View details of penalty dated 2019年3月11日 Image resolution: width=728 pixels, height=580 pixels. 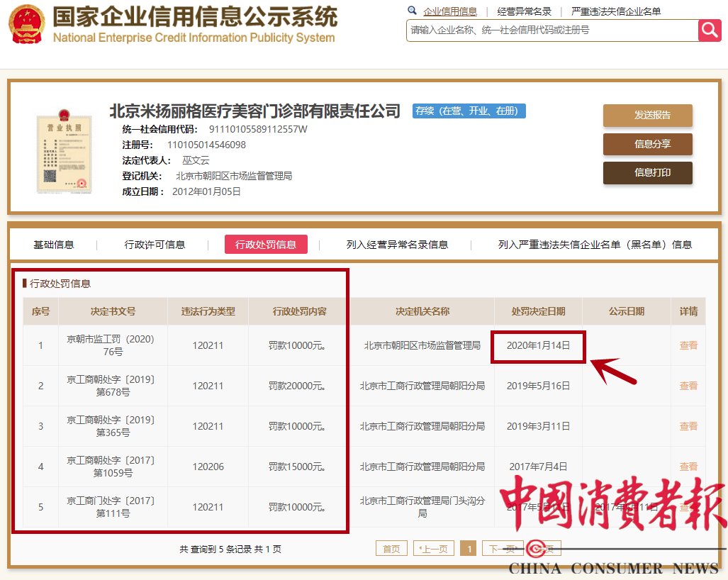pos(688,426)
